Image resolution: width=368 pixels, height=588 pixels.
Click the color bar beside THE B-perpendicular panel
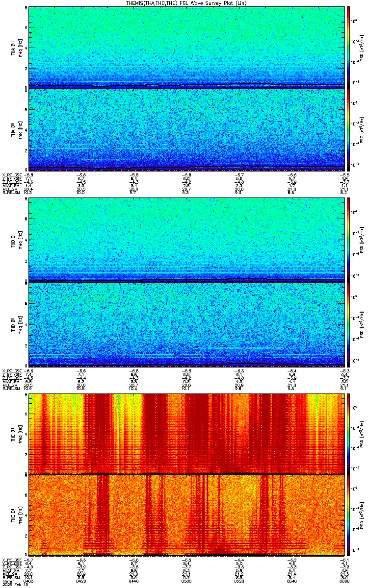(348, 433)
